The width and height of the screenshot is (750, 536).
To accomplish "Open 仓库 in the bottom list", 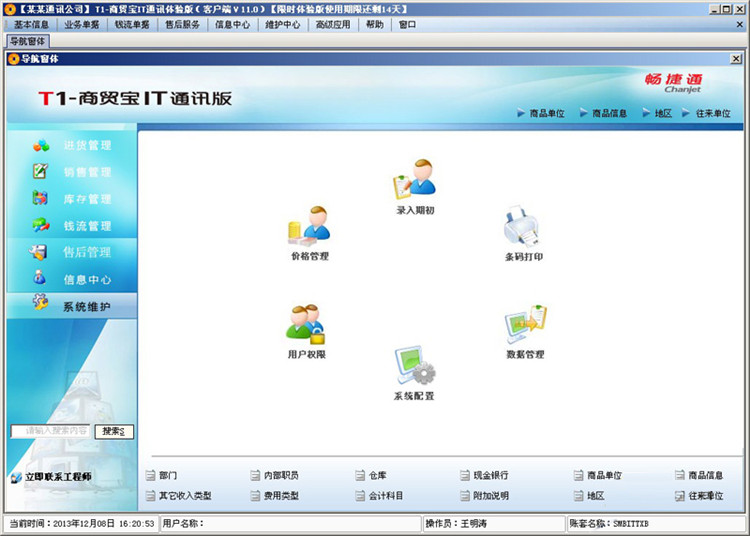I will pos(372,475).
